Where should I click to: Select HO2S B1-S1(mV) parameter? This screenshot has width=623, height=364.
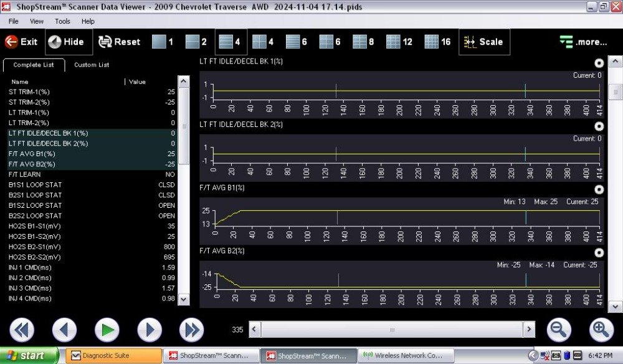tap(92, 226)
